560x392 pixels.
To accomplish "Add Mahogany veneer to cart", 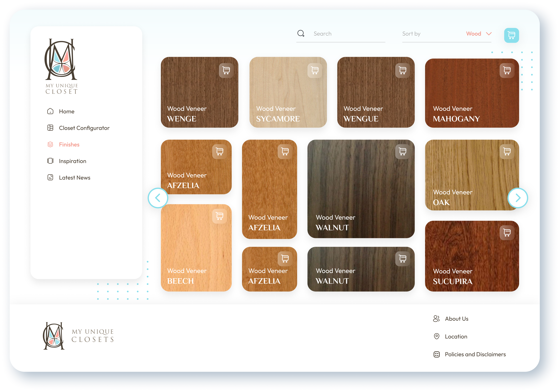I will [507, 70].
